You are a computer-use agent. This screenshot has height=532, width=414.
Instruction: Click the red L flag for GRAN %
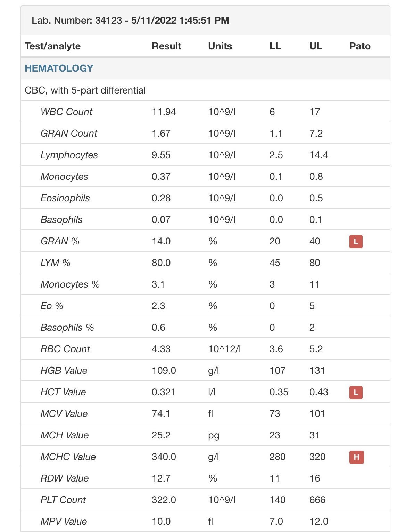[x=356, y=241]
